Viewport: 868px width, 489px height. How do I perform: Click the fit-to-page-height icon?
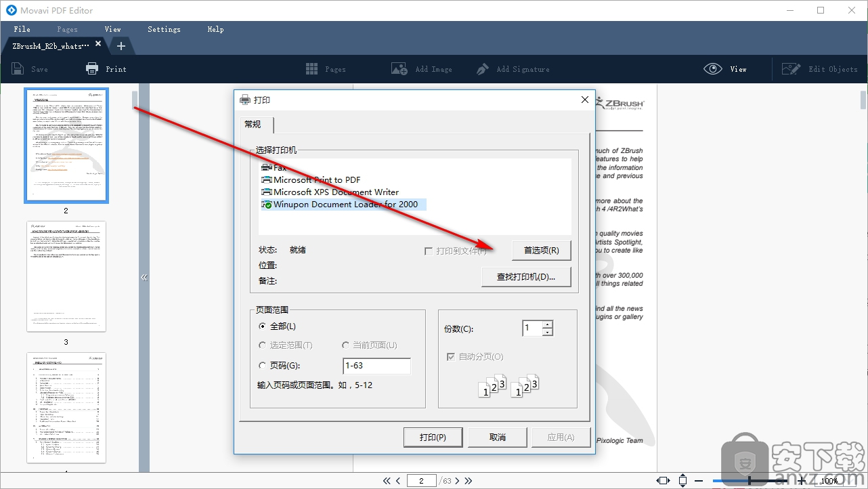682,481
